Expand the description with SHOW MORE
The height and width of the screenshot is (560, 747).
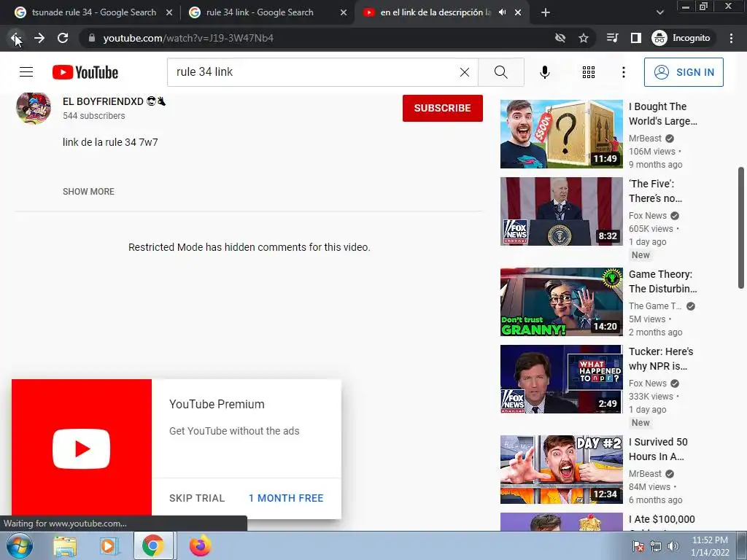(x=88, y=192)
